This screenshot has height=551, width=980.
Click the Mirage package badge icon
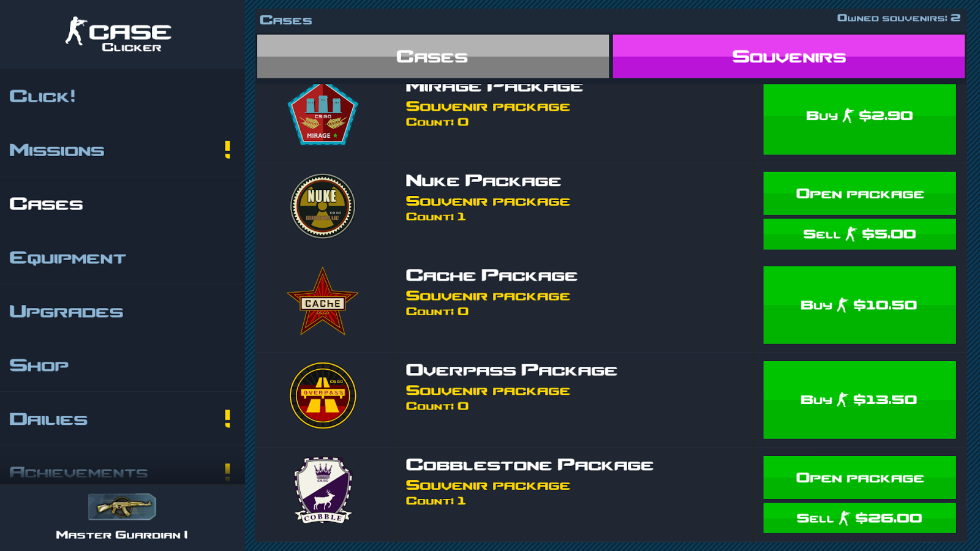tap(323, 114)
